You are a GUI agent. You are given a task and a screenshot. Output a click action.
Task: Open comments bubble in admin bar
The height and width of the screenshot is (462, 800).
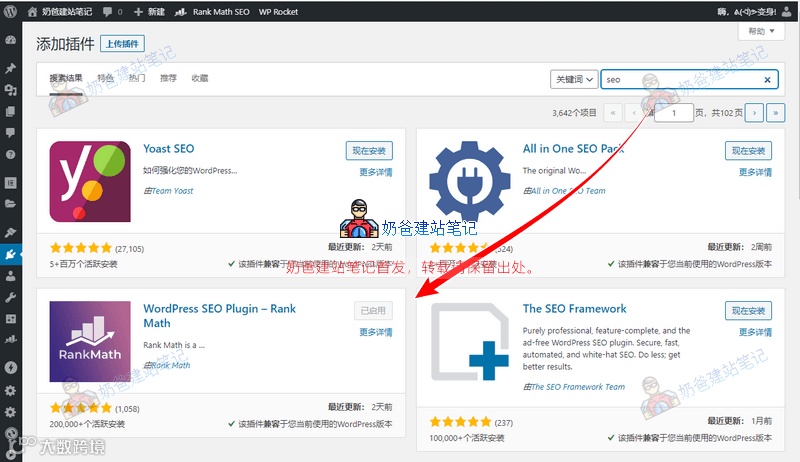pos(107,12)
